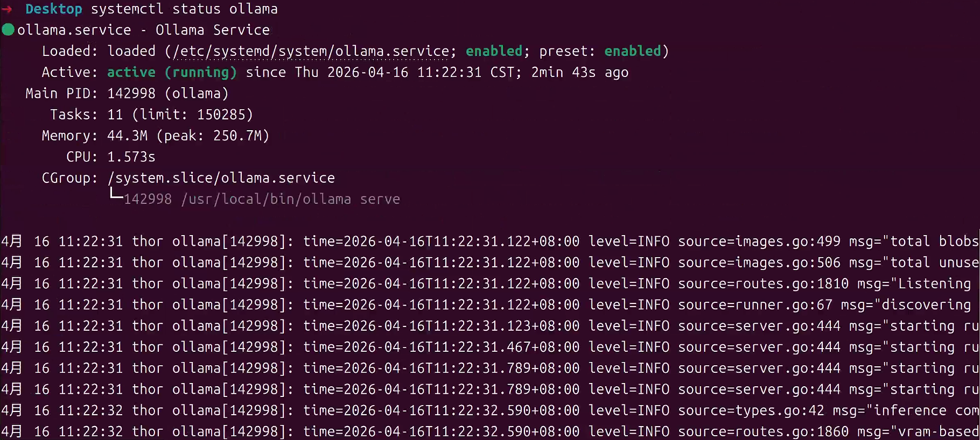Click the 'active (running)' status text
This screenshot has width=980, height=440.
172,72
